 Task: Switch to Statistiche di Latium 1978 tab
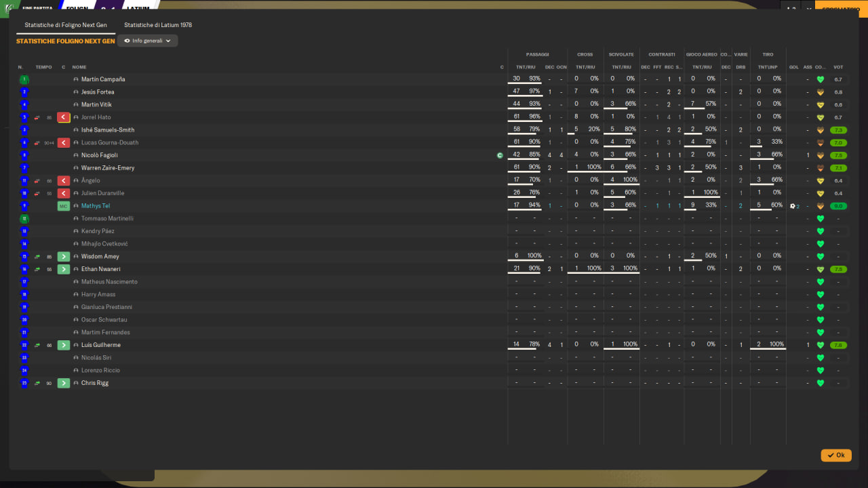tap(158, 25)
